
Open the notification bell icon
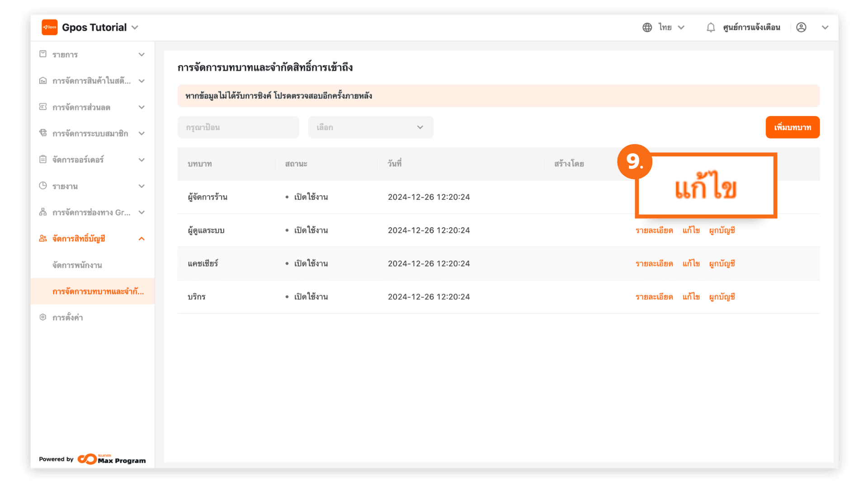(x=711, y=28)
